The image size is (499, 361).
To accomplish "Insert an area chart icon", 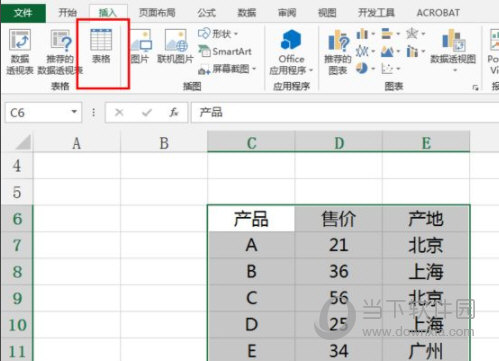I will 387,51.
